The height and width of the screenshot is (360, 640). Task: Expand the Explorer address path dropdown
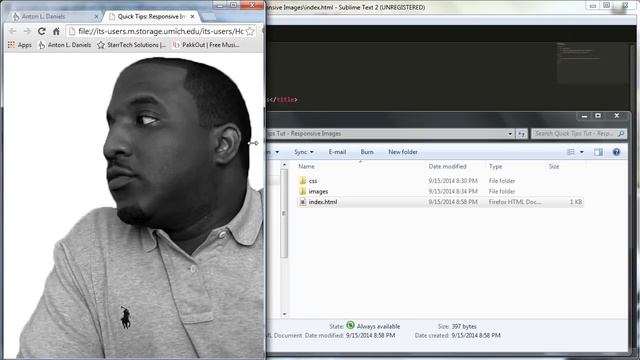point(510,133)
